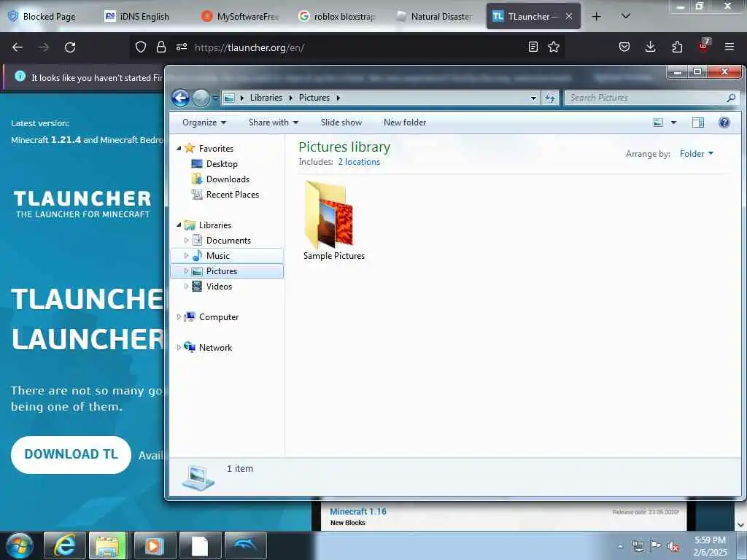Open Firefox extensions icon
747x560 pixels.
pyautogui.click(x=677, y=47)
